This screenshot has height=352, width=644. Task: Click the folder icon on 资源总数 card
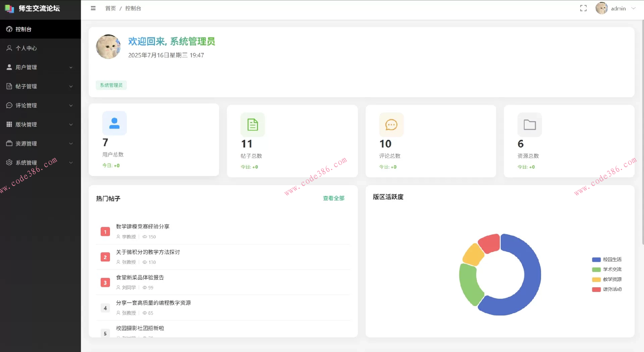(529, 124)
